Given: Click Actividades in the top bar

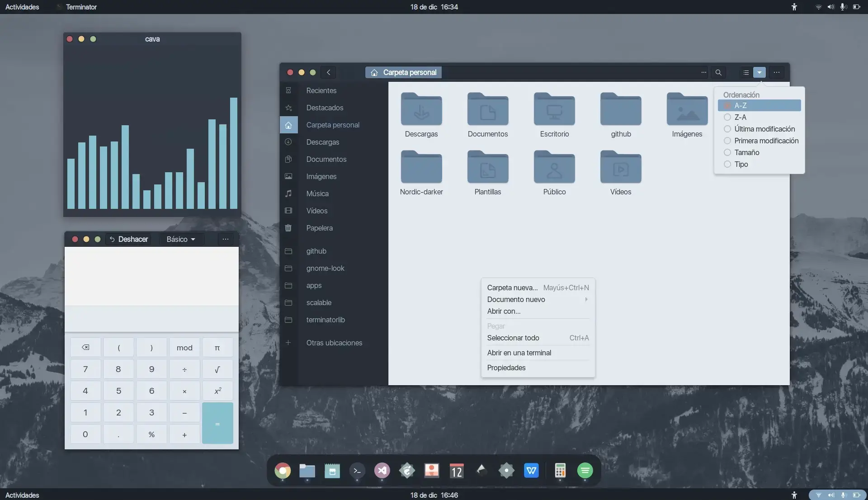Looking at the screenshot, I should click(21, 7).
